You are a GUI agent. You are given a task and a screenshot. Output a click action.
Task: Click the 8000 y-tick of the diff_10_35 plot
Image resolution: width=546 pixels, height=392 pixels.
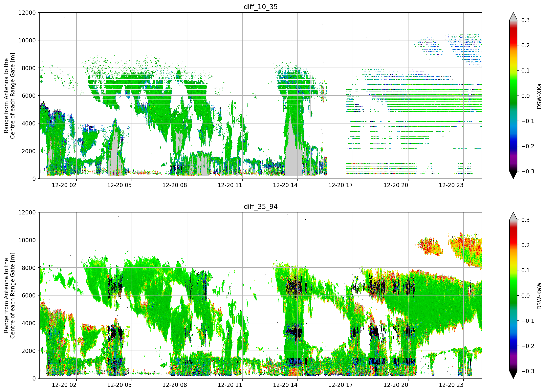[x=29, y=68]
